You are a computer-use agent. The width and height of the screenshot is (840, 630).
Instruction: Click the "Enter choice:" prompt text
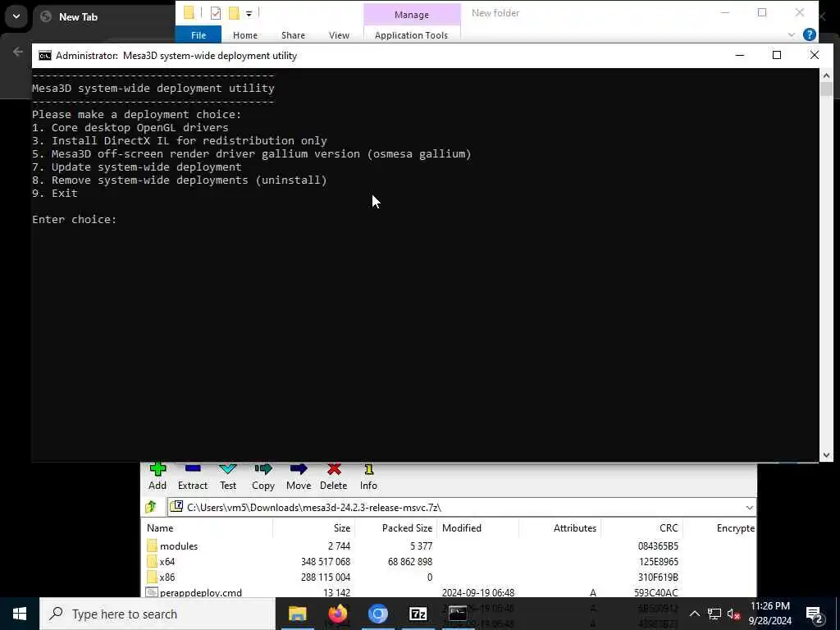pyautogui.click(x=75, y=219)
